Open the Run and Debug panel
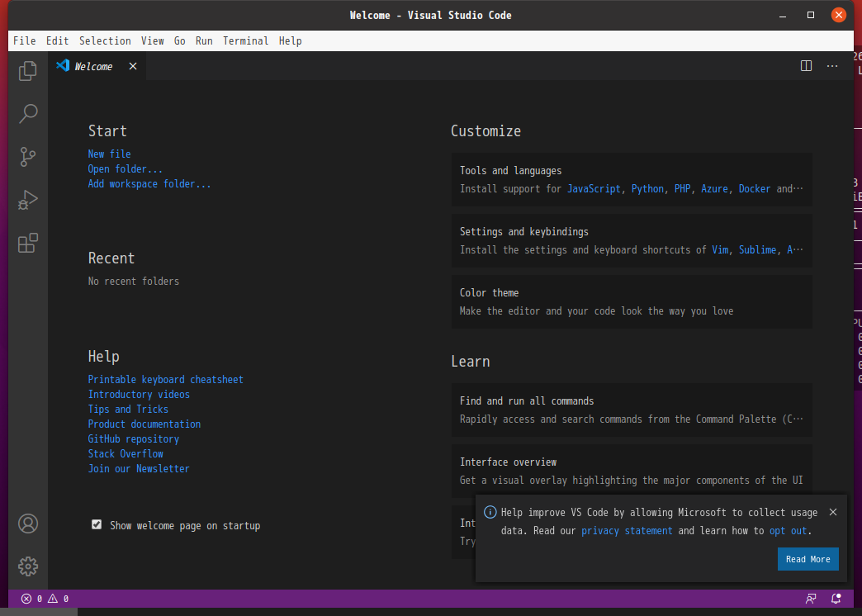This screenshot has width=862, height=616. click(27, 200)
